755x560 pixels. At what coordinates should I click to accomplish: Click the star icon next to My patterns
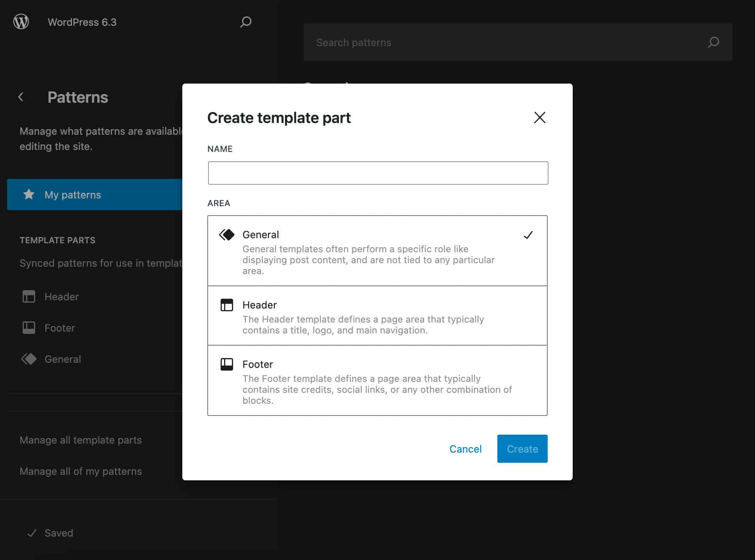coord(29,194)
